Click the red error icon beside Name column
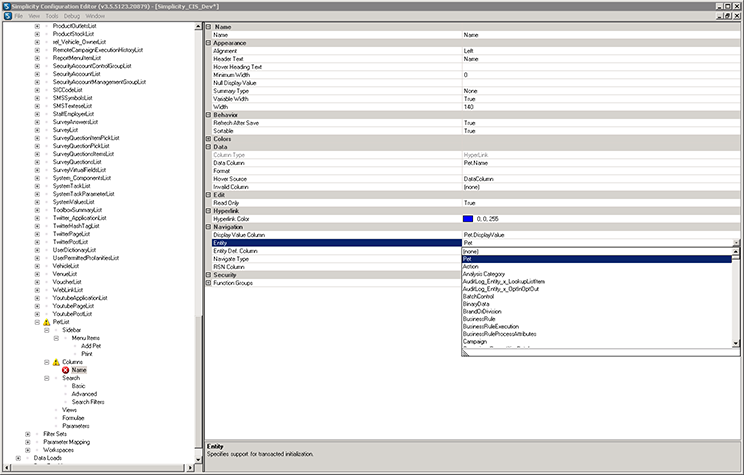 65,370
